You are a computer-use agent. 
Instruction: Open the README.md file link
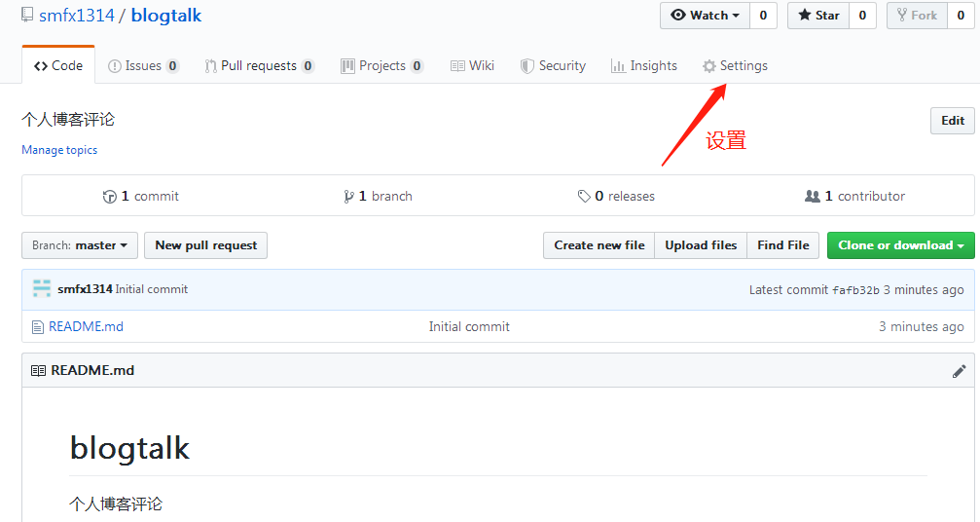click(x=87, y=326)
